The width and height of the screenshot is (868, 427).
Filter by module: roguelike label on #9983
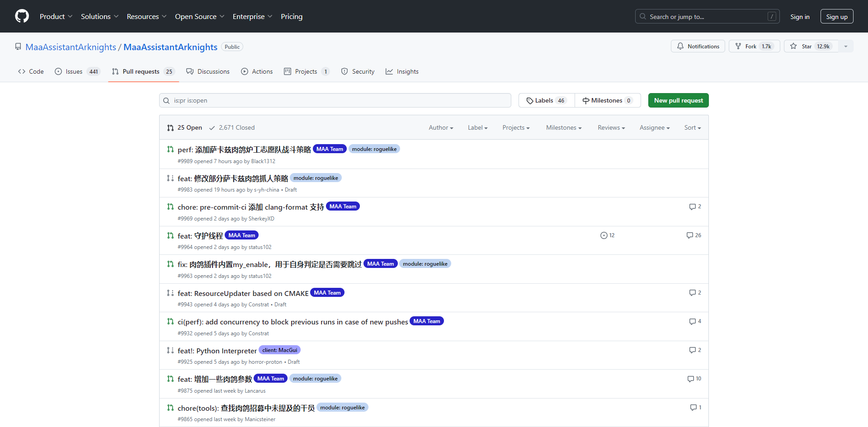click(316, 178)
